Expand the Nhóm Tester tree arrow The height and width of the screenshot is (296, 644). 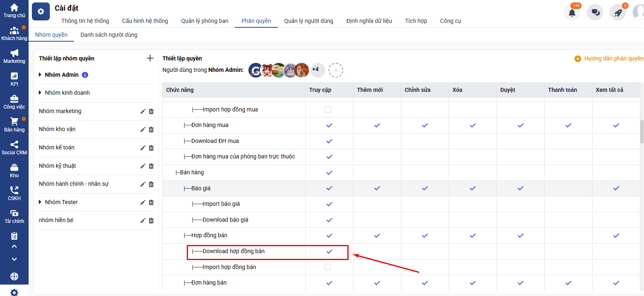(x=40, y=202)
